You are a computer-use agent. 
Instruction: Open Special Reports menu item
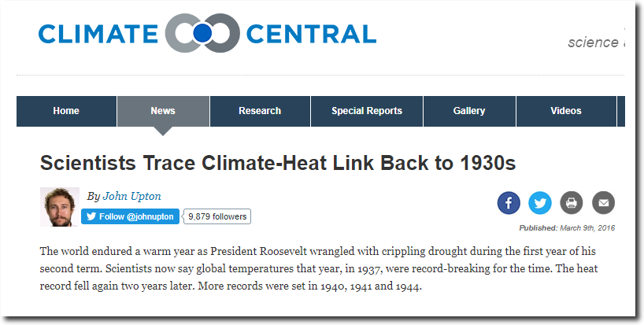pos(367,111)
